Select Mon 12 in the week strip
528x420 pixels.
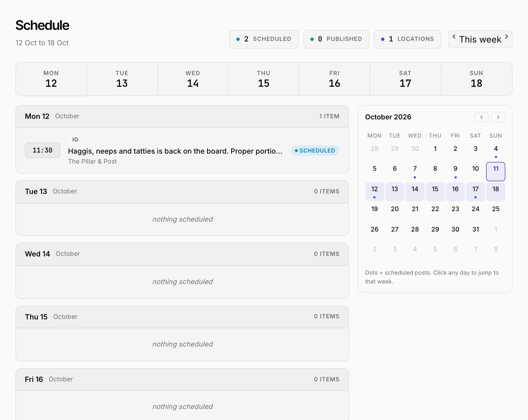coord(51,79)
